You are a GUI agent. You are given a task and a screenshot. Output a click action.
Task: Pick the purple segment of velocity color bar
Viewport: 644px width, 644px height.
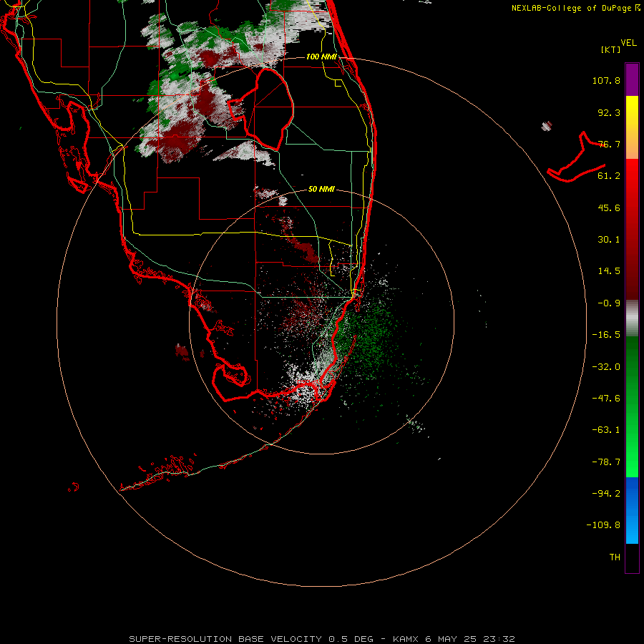[632, 79]
